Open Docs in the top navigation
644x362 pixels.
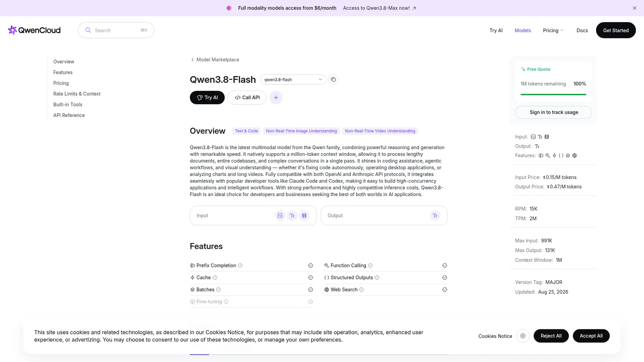coord(582,31)
